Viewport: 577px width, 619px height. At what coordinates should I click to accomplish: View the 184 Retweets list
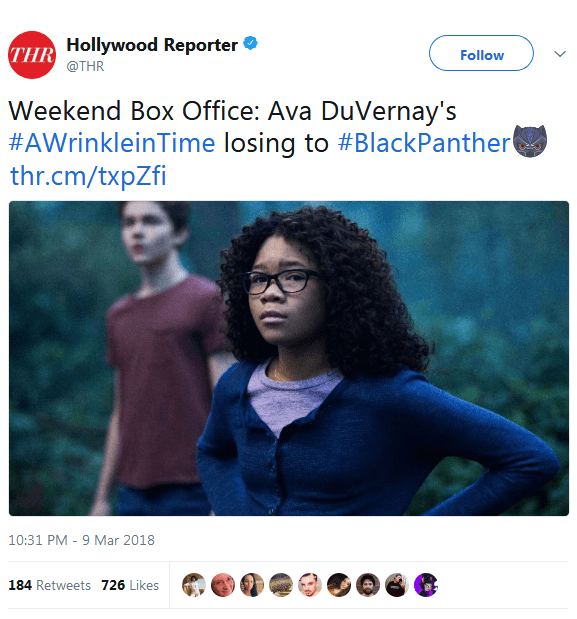[x=50, y=585]
